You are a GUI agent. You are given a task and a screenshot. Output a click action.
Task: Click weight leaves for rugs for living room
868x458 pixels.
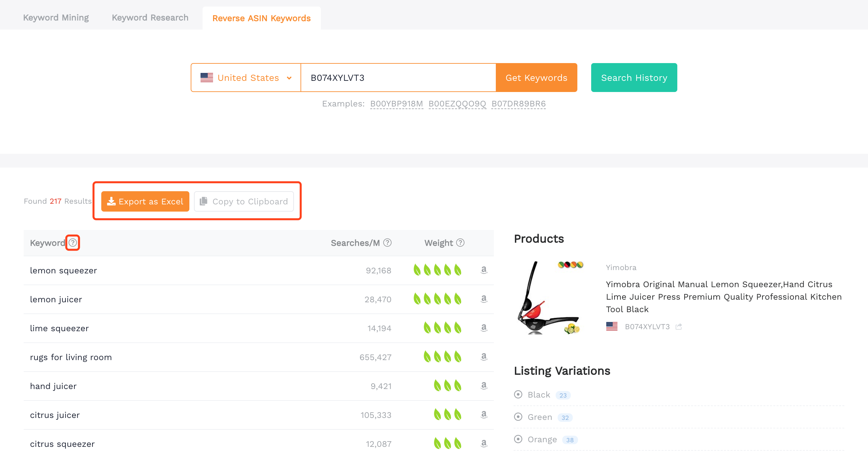click(x=443, y=357)
